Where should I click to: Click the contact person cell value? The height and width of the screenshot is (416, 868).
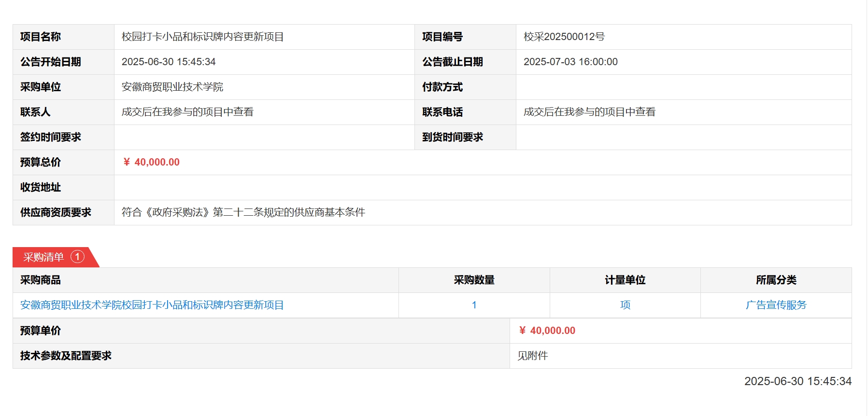coord(187,112)
